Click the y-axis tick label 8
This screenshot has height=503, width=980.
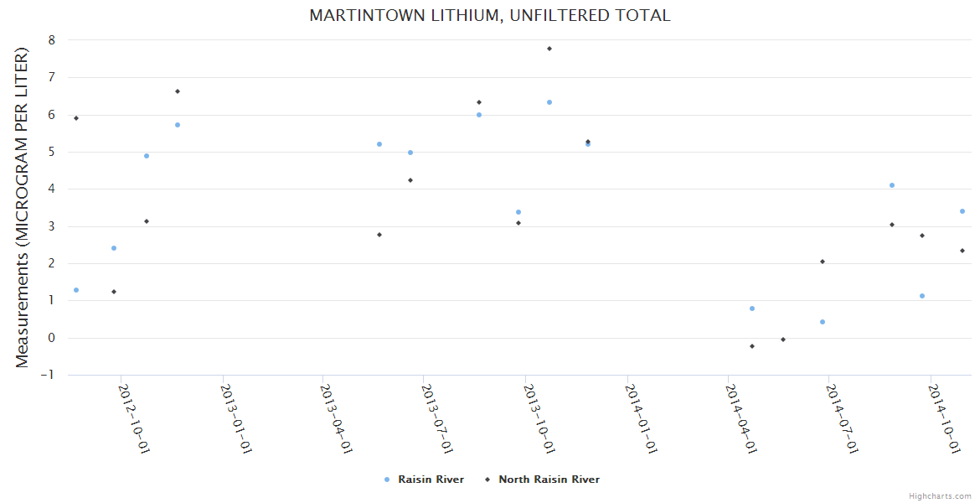pyautogui.click(x=51, y=40)
